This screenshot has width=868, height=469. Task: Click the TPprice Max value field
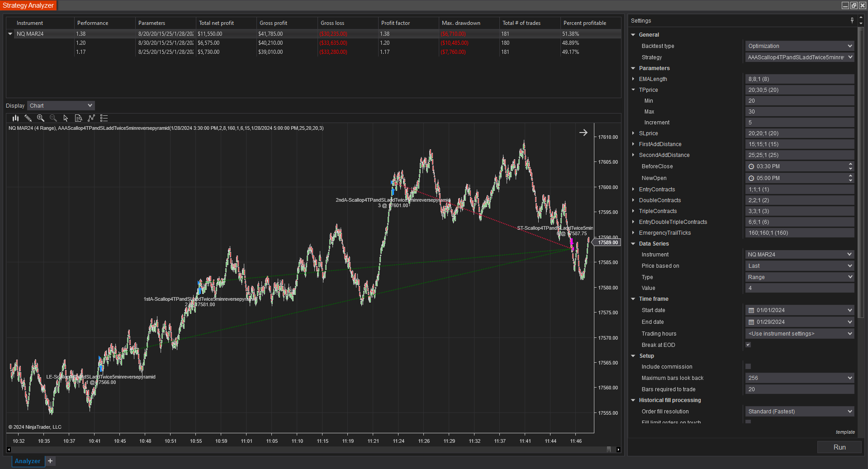coord(800,111)
